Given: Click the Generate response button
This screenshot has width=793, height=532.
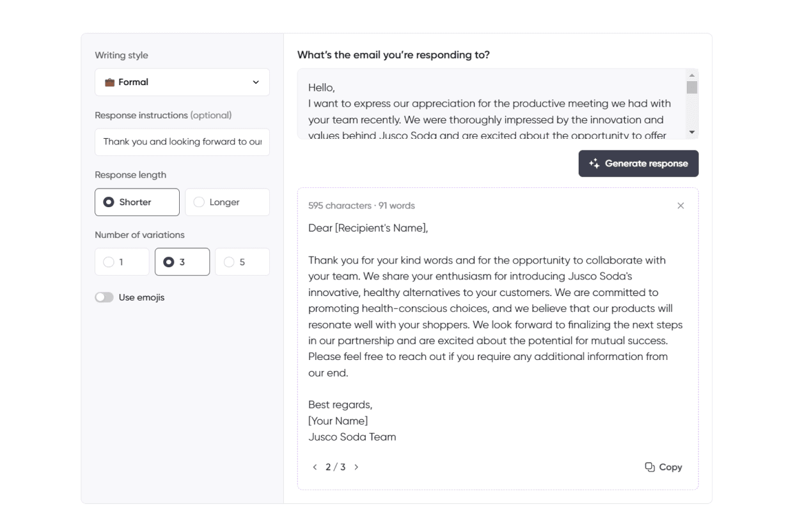Looking at the screenshot, I should click(x=638, y=164).
